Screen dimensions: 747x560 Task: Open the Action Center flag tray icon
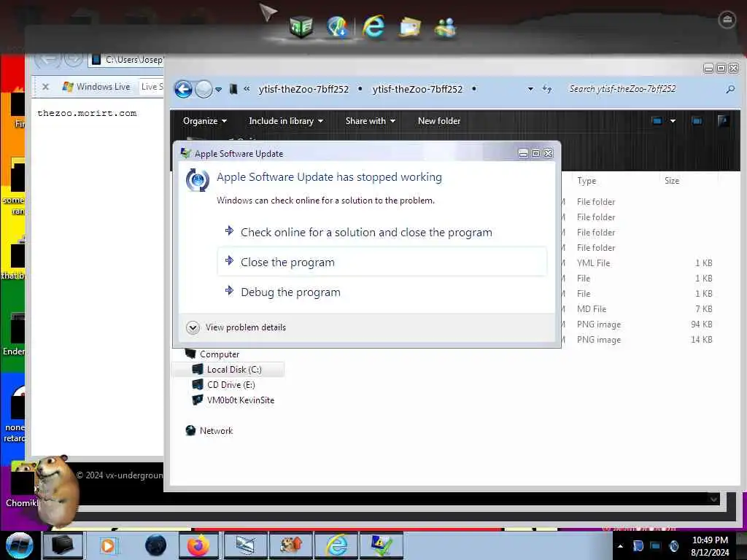[x=638, y=546]
